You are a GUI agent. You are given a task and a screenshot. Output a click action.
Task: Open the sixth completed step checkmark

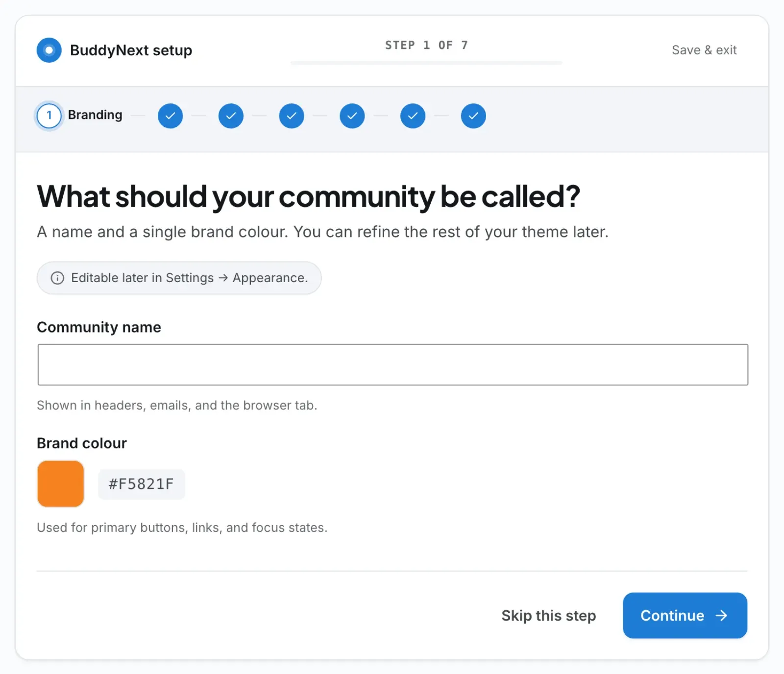click(413, 116)
